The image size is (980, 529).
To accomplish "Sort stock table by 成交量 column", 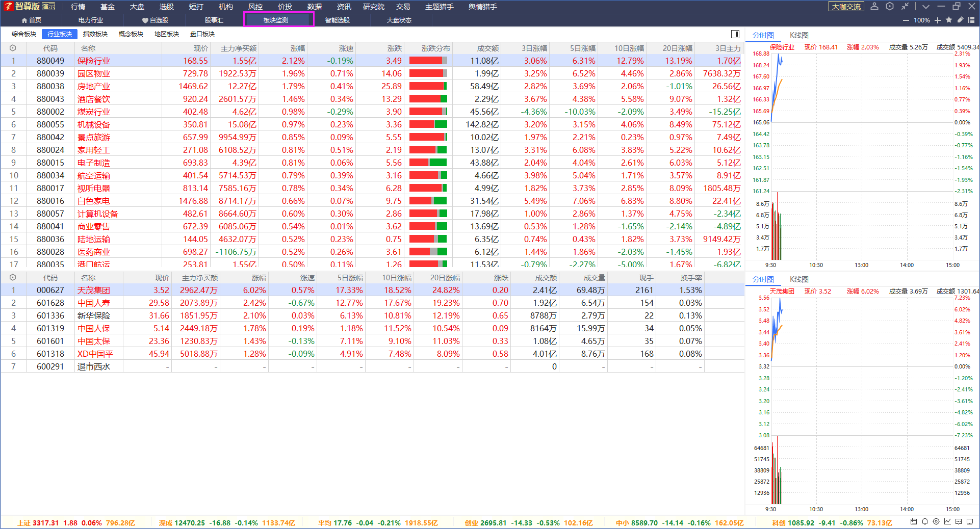I will (594, 278).
